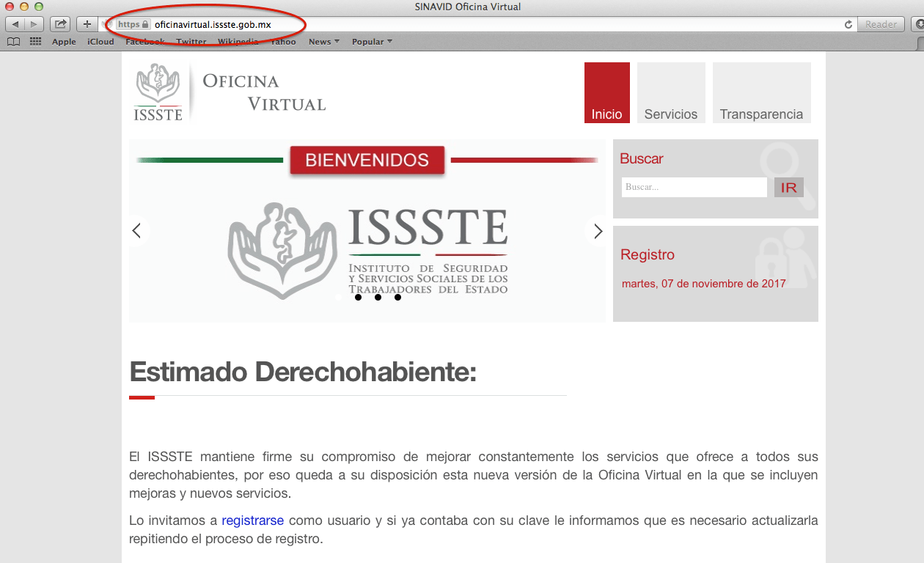Show previous slide in banner carousel
924x563 pixels.
(x=136, y=231)
